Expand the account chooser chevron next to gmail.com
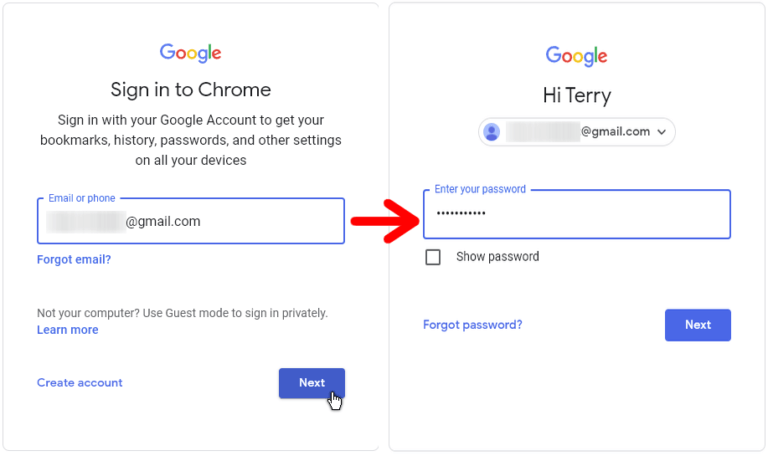This screenshot has width=768, height=456. (x=661, y=132)
